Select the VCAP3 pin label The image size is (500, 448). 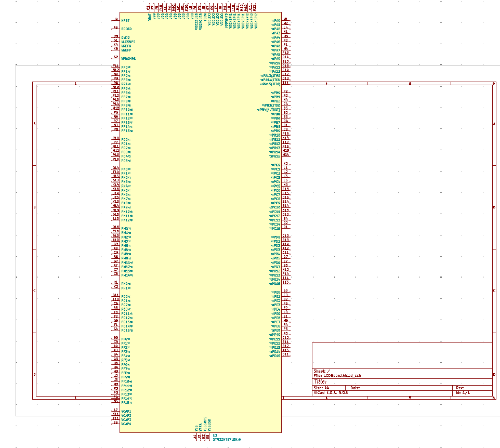(x=126, y=419)
